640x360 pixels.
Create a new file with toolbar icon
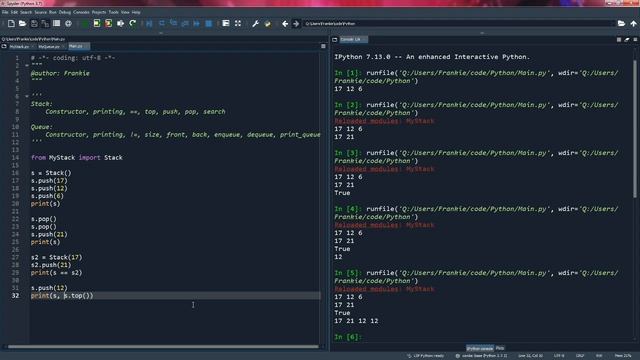pos(11,24)
